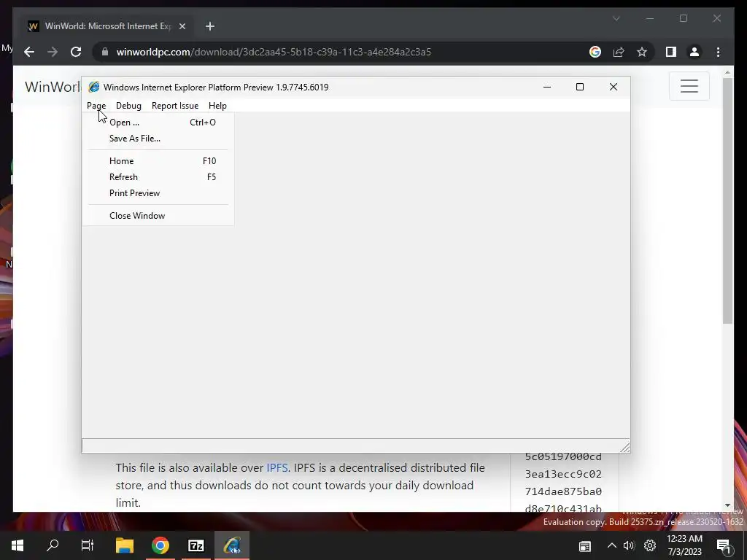Open the clock showing 12:23 AM
The width and height of the screenshot is (747, 560).
point(684,545)
